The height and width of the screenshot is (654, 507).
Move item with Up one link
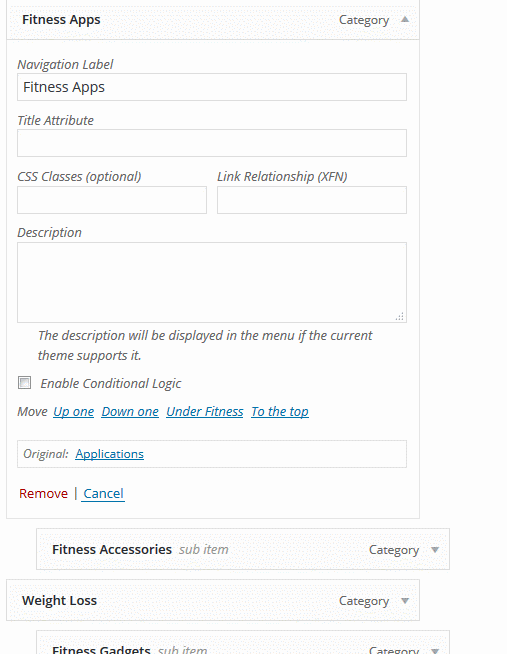coord(73,412)
